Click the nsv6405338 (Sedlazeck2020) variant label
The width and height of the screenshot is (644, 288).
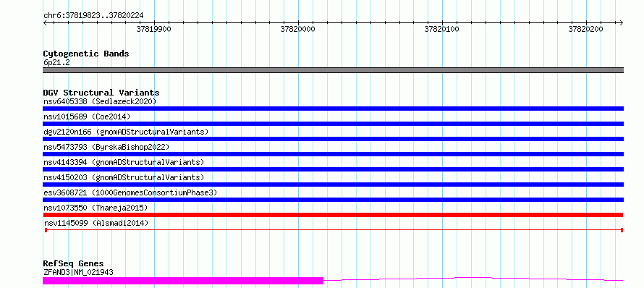pos(100,101)
